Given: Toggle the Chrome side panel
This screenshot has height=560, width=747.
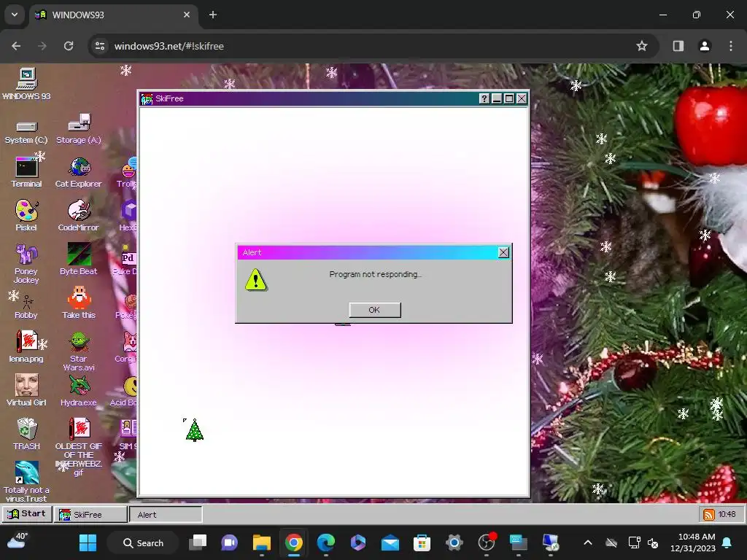Looking at the screenshot, I should pos(678,46).
